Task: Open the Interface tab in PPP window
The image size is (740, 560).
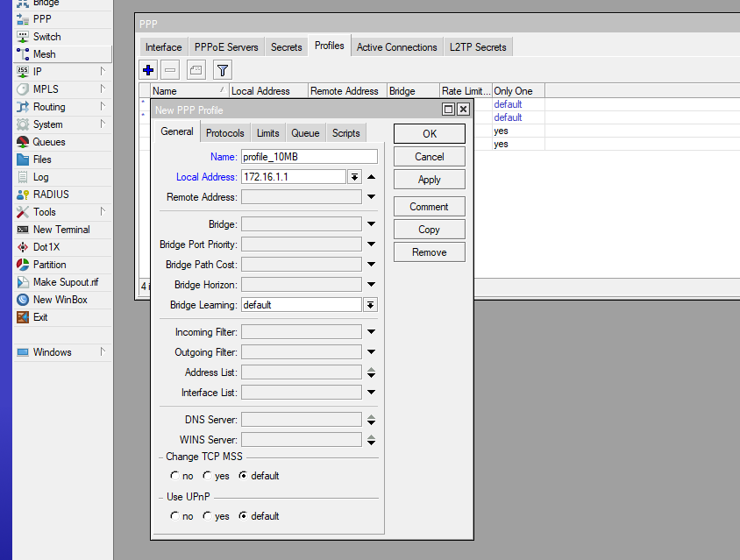Action: tap(164, 47)
